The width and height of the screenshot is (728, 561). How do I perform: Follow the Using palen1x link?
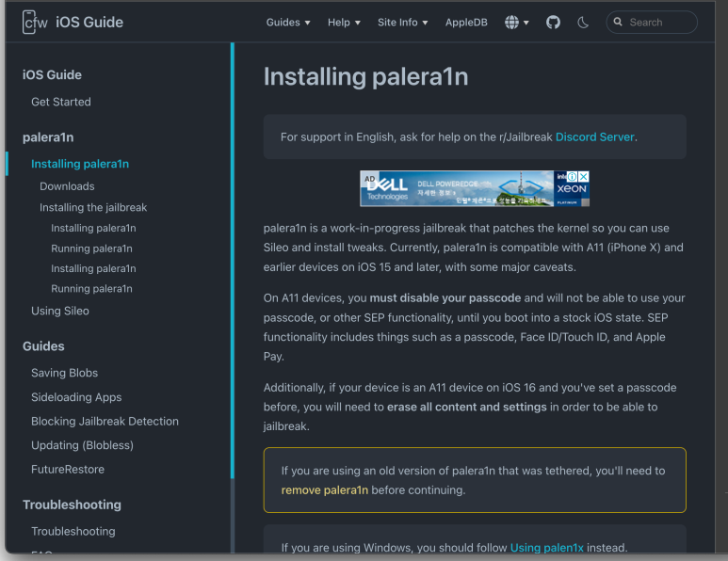click(x=546, y=548)
